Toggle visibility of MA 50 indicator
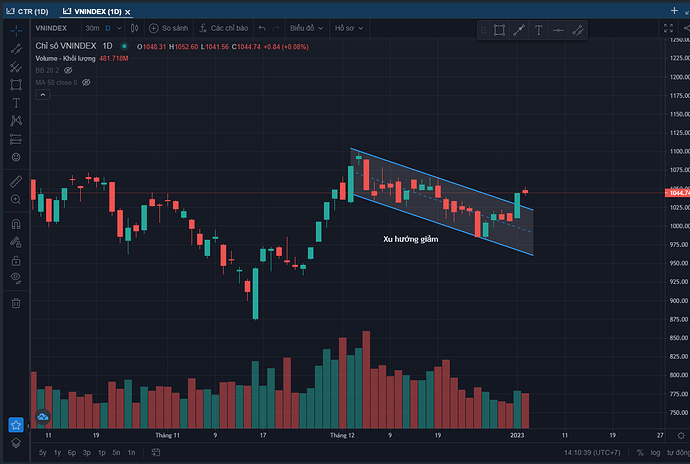 (88, 83)
